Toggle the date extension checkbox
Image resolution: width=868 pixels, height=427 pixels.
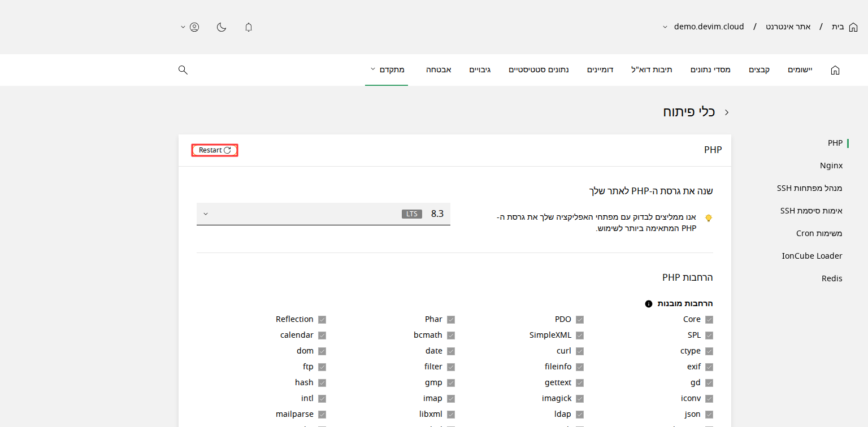[x=451, y=351]
